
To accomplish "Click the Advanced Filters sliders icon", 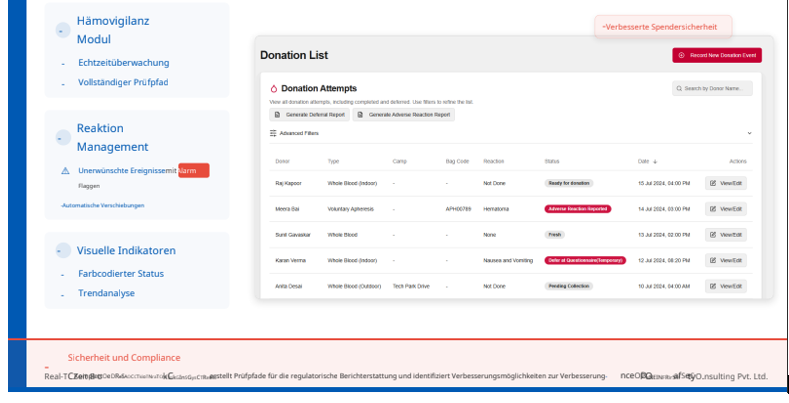I will [273, 133].
